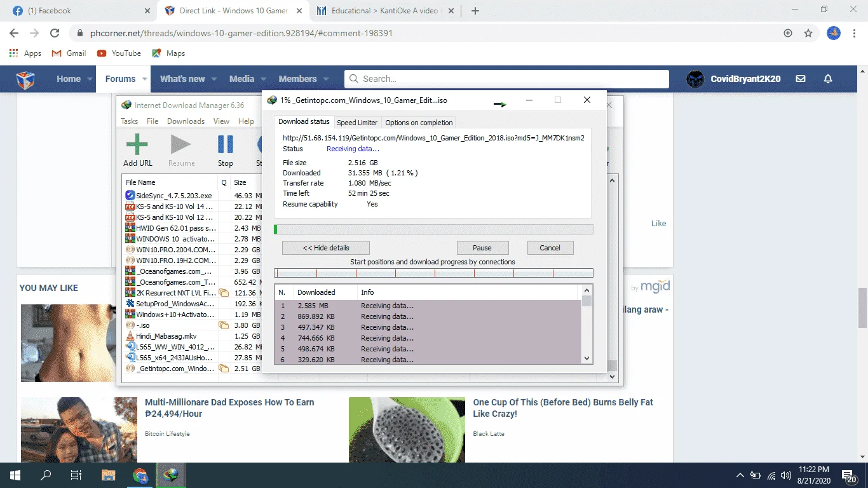Open the Multi-Millionare Dad ad link

(229, 408)
